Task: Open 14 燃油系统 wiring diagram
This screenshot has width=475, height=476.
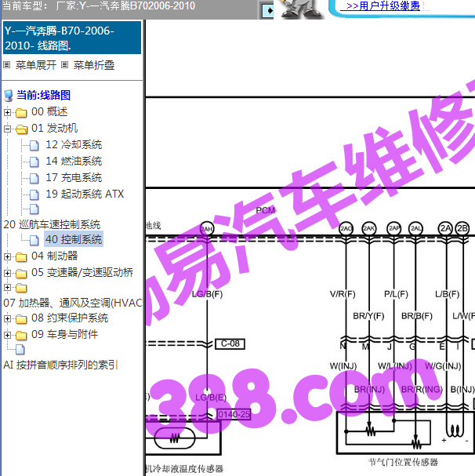Action: click(x=74, y=161)
